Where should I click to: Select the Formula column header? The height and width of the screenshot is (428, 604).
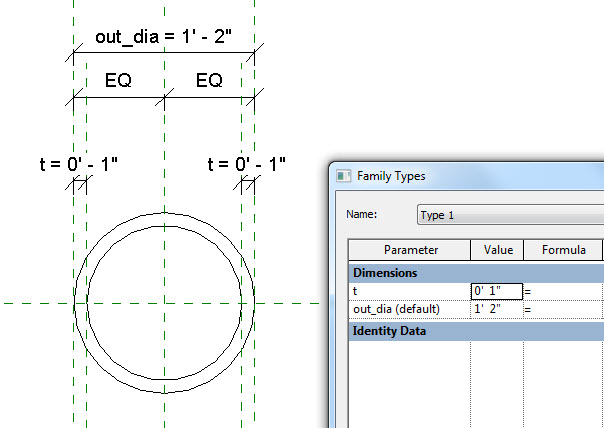[563, 250]
